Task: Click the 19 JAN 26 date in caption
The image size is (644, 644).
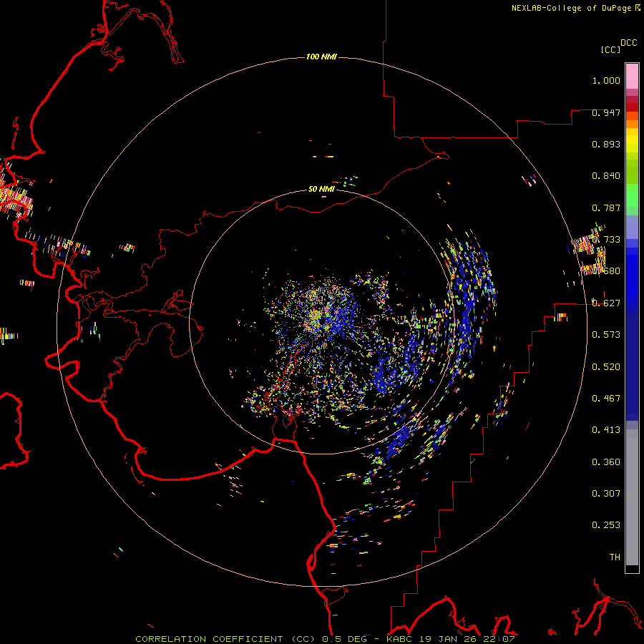Action: tap(448, 639)
